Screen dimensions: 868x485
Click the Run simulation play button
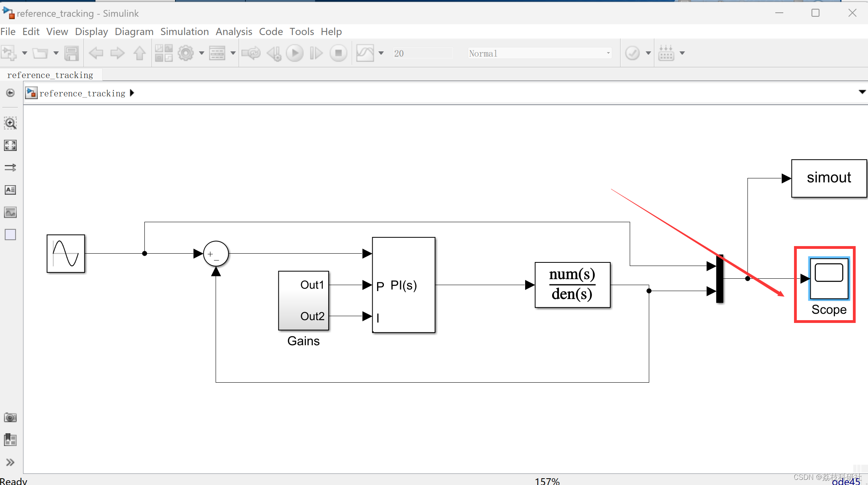(295, 53)
